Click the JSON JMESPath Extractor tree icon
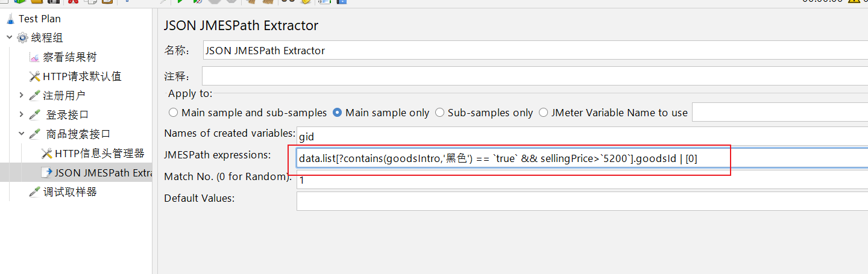 pos(46,173)
